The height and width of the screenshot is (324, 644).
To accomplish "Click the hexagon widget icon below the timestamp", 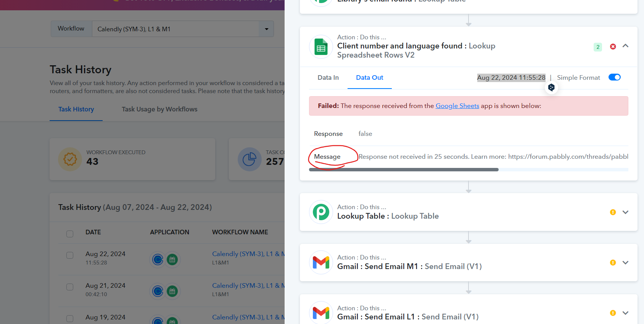I will (551, 87).
